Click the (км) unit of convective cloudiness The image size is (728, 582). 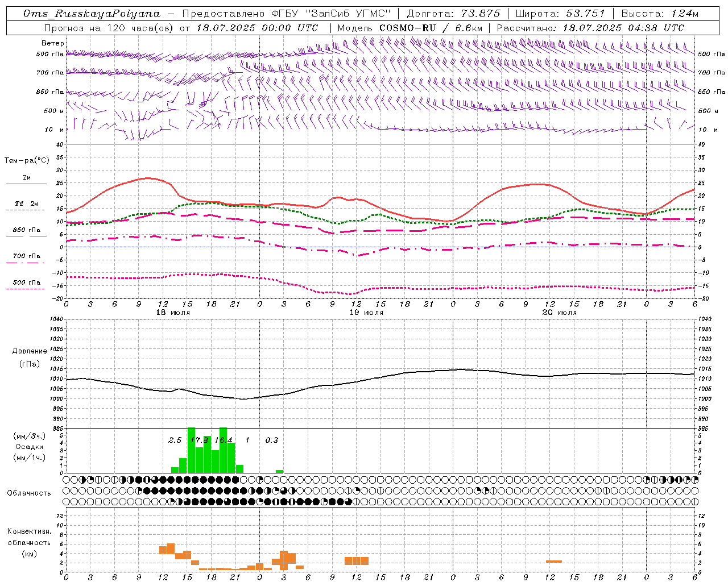click(29, 554)
